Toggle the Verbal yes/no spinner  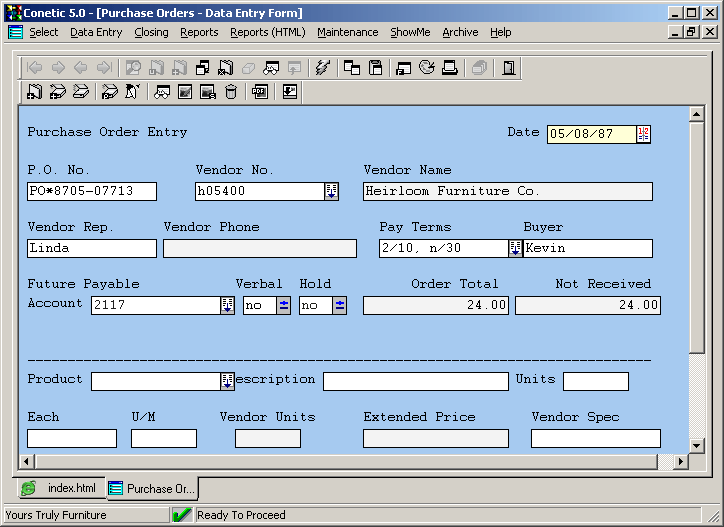tap(284, 306)
